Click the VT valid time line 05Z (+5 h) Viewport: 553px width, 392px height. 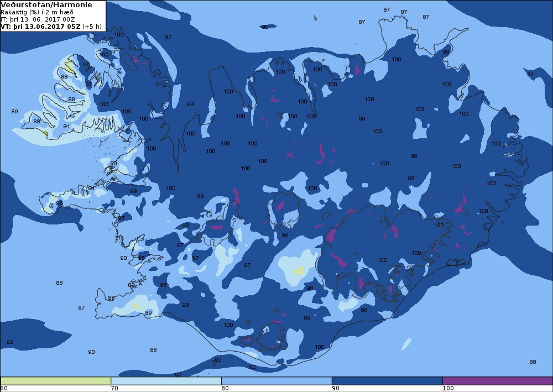(51, 27)
